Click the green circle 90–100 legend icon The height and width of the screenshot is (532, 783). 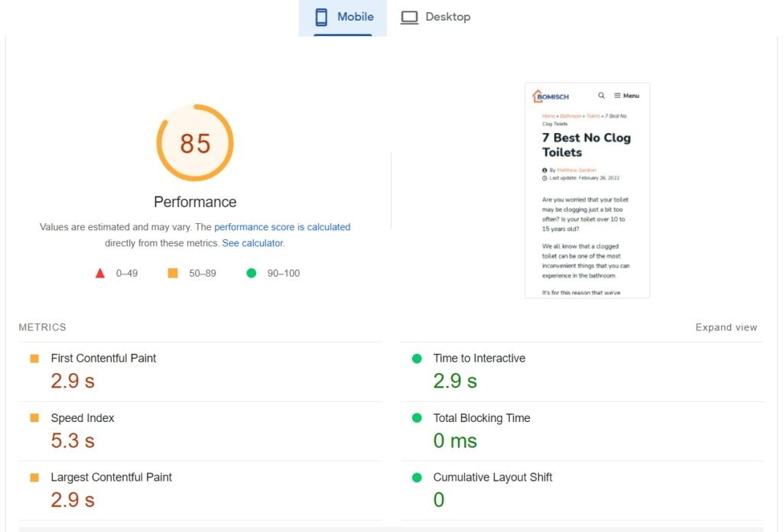coord(251,273)
